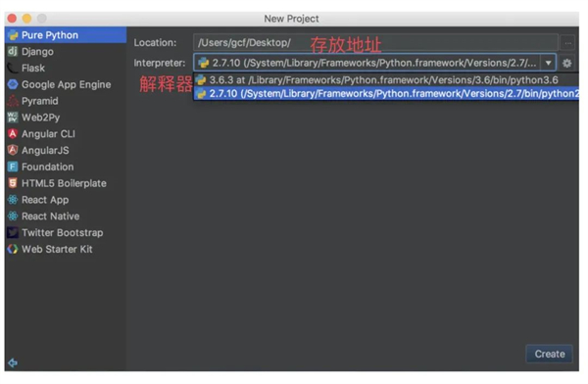Image resolution: width=588 pixels, height=384 pixels.
Task: Click into the Location path field
Action: pyautogui.click(x=375, y=43)
